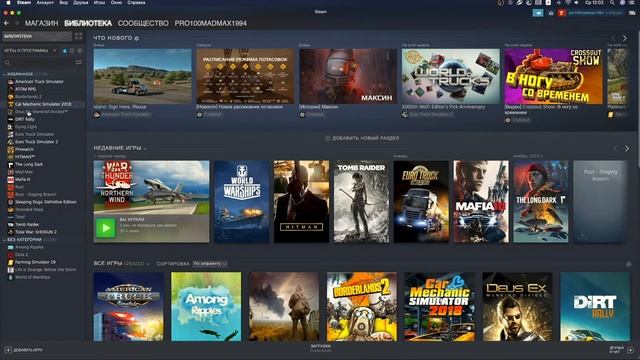The height and width of the screenshot is (360, 640).
Task: Open What's New settings gear
Action: [x=137, y=38]
